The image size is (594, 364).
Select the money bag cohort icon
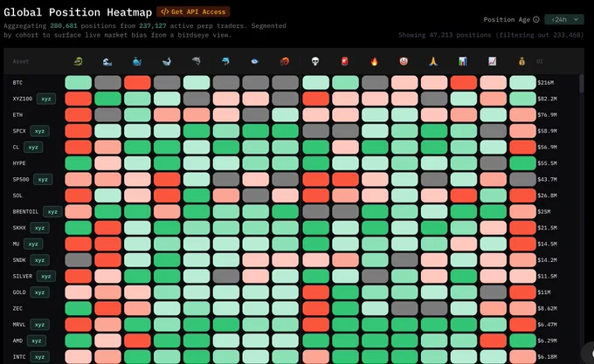(522, 61)
